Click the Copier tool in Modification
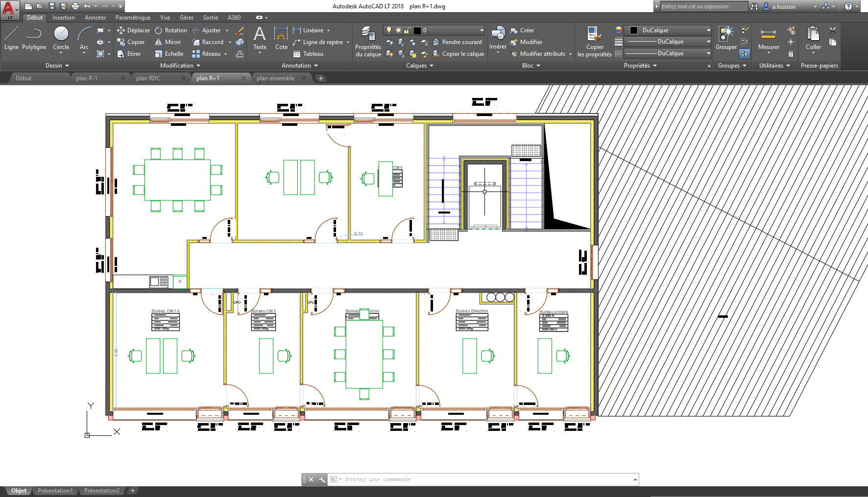Image resolution: width=868 pixels, height=497 pixels. 131,42
